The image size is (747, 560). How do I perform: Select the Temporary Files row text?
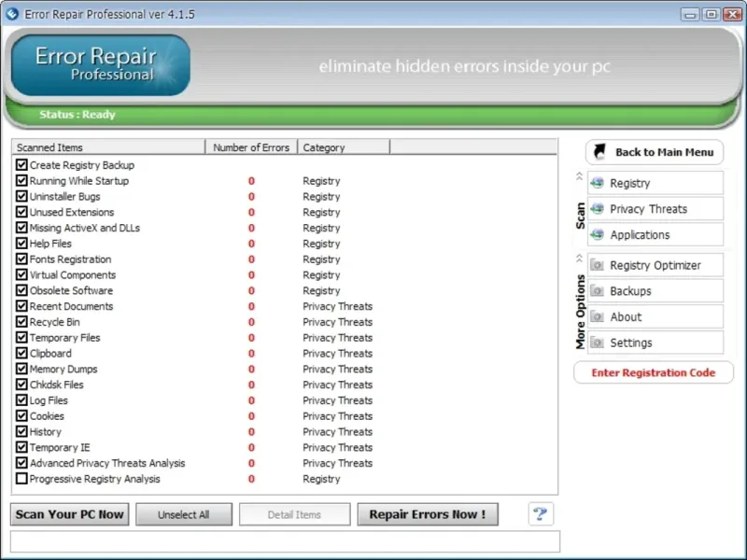(x=64, y=338)
